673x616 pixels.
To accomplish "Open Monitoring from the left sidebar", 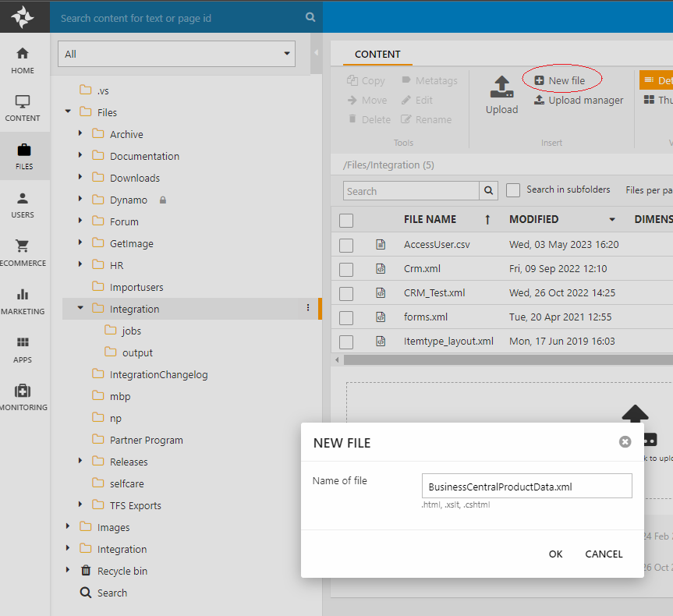I will [23, 397].
